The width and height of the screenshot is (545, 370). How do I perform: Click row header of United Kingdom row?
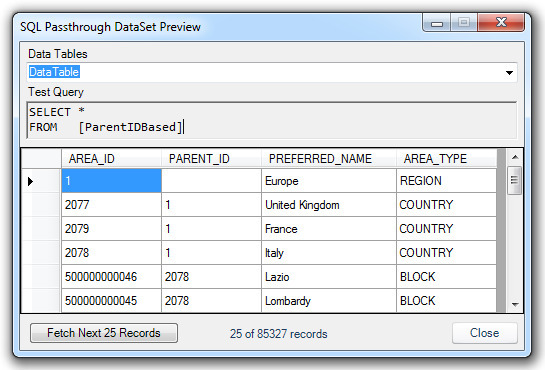(41, 205)
